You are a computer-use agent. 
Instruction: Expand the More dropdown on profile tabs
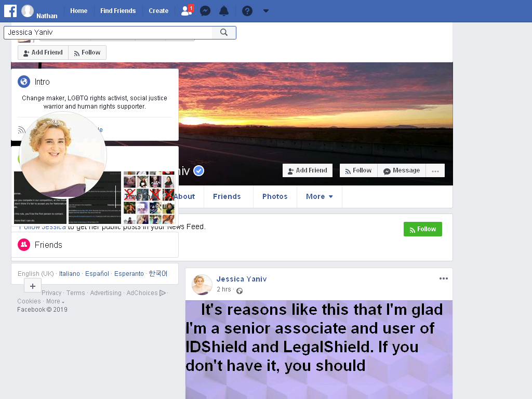pyautogui.click(x=320, y=196)
